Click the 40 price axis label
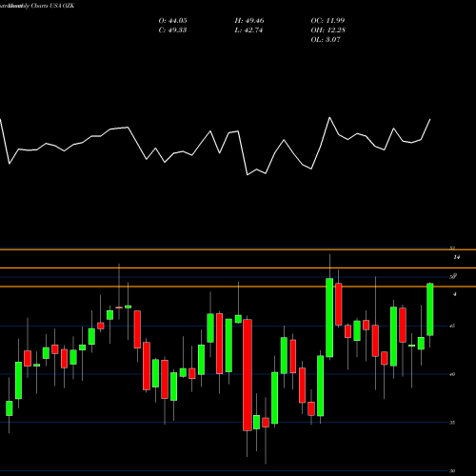The image size is (476, 476). pos(452,374)
